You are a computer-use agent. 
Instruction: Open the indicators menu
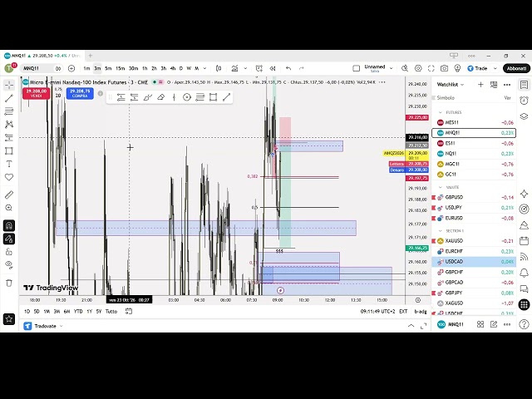tap(234, 68)
